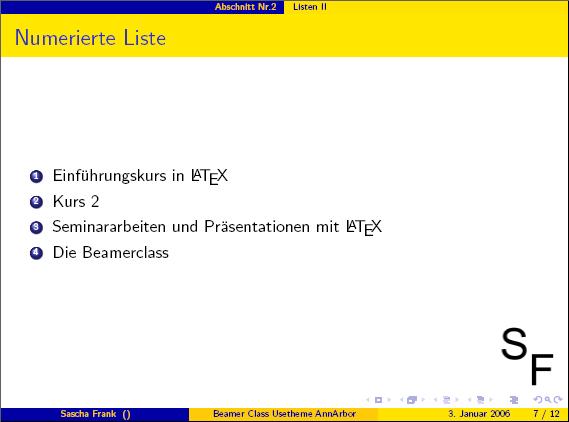Jump to next frame arrow
569x422 pixels.
[x=423, y=400]
